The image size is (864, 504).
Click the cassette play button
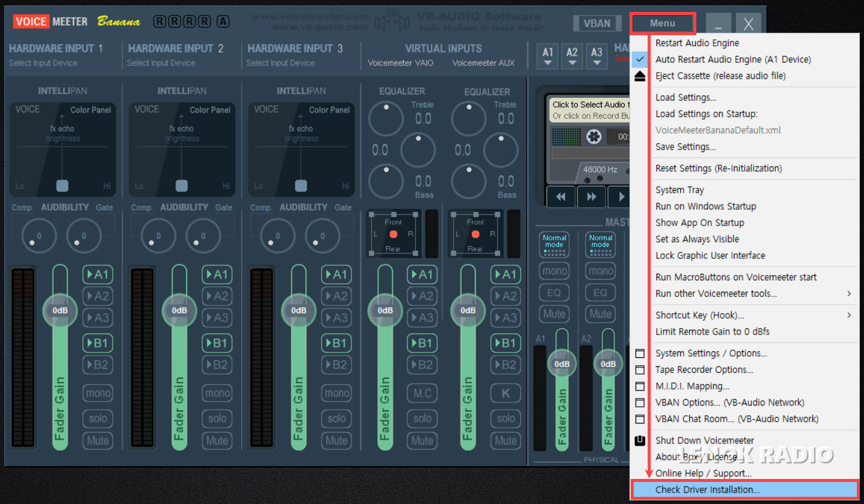click(621, 197)
